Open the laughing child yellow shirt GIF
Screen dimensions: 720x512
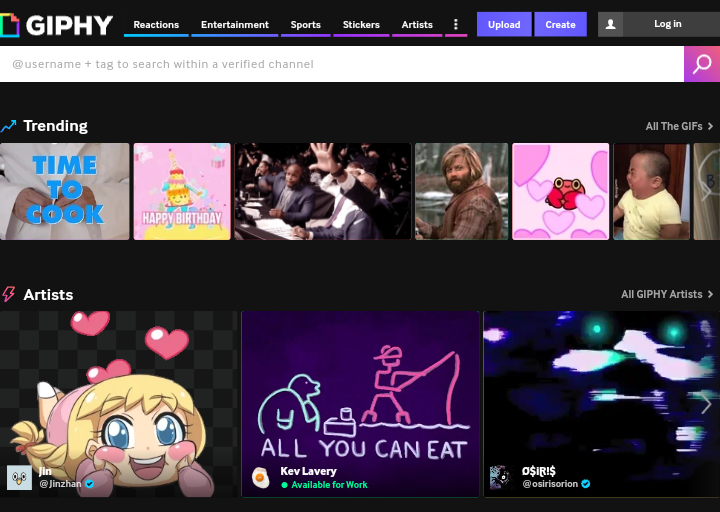coord(652,191)
